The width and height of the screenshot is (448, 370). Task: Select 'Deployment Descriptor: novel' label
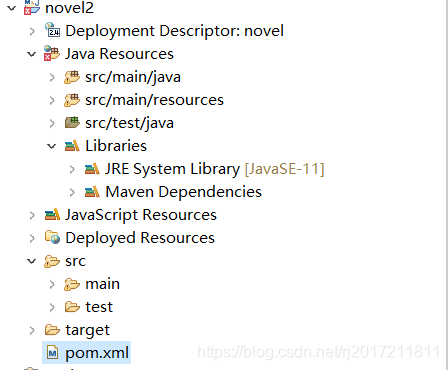pyautogui.click(x=174, y=31)
